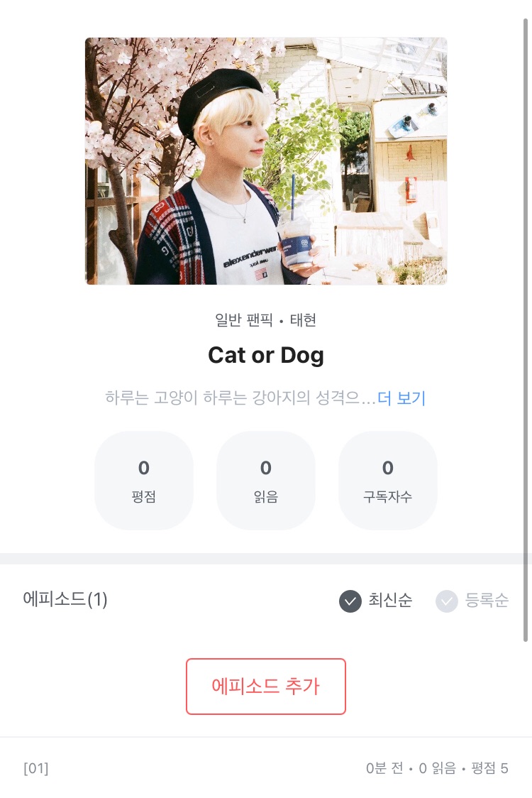Click the 에피소드 추가 button

pyautogui.click(x=266, y=686)
